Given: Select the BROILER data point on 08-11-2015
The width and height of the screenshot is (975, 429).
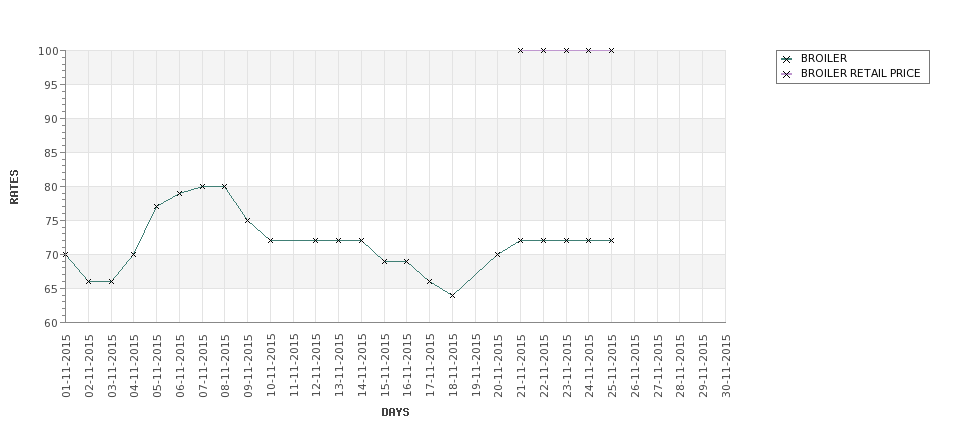Looking at the screenshot, I should click(x=224, y=187).
